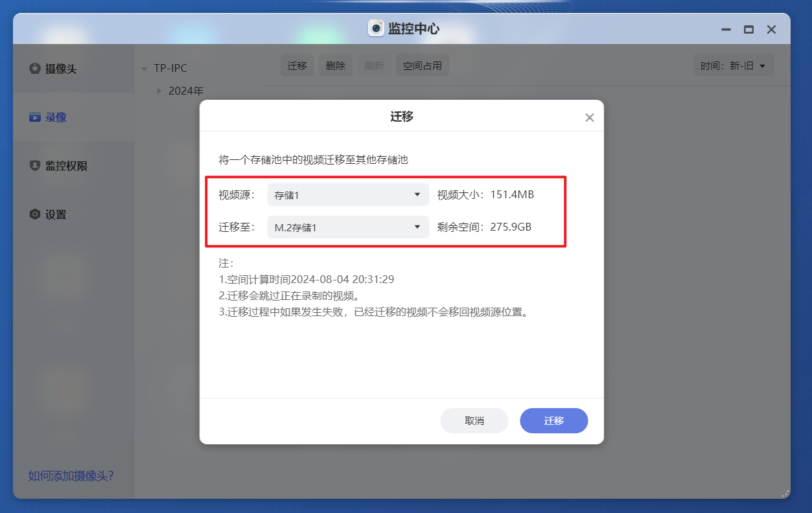Click the 删除 toolbar button
This screenshot has width=812, height=513.
[335, 65]
